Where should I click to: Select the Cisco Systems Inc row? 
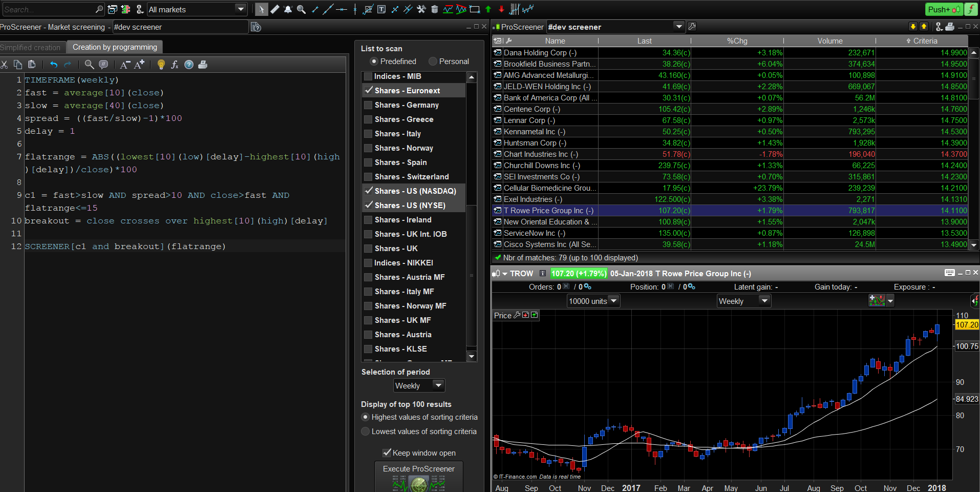click(x=730, y=244)
